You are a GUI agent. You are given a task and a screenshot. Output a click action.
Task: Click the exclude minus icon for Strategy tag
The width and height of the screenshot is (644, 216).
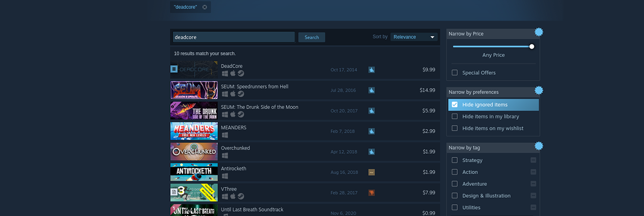pyautogui.click(x=533, y=160)
